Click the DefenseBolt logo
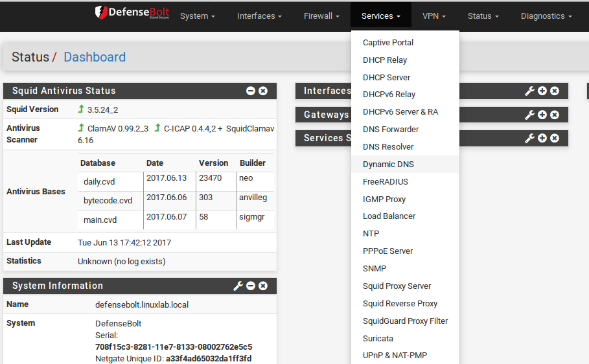The height and width of the screenshot is (364, 589). point(132,12)
